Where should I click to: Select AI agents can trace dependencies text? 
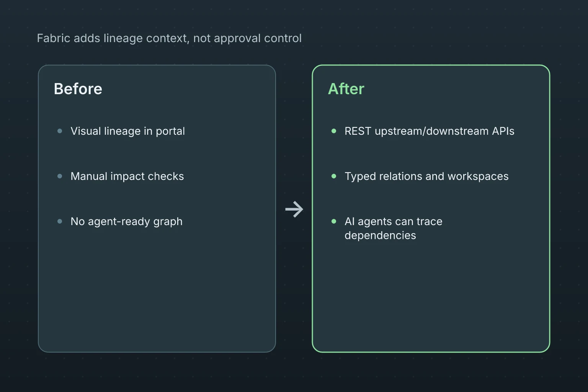point(394,228)
